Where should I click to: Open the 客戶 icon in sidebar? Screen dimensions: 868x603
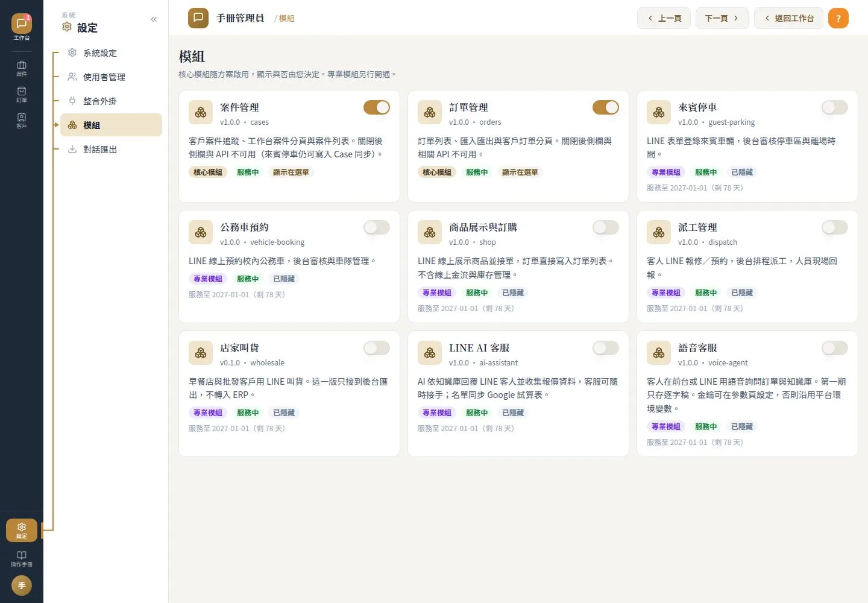click(22, 121)
